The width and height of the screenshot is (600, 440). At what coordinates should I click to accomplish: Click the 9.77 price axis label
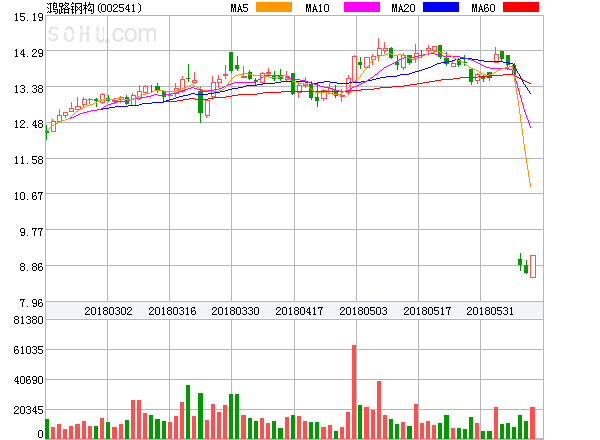31,232
